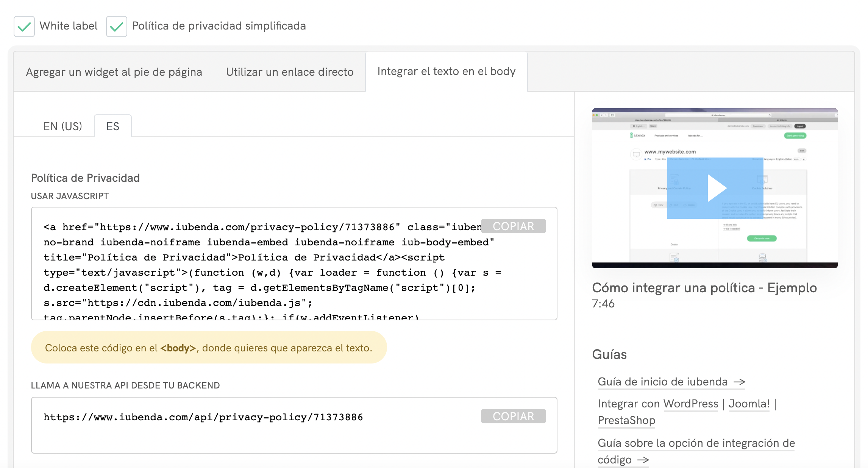Click the API URL text field

[227, 424]
